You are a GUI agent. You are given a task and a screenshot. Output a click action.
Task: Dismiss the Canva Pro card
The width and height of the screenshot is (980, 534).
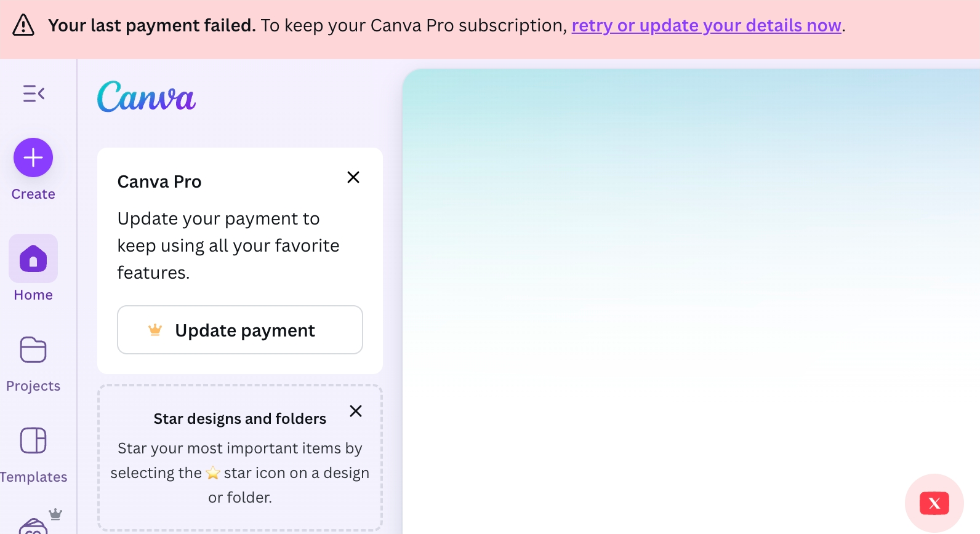[x=353, y=177]
